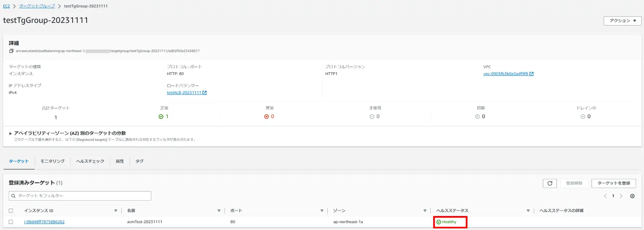Click the HTTP1 protocol version value
Image resolution: width=644 pixels, height=230 pixels.
[331, 74]
